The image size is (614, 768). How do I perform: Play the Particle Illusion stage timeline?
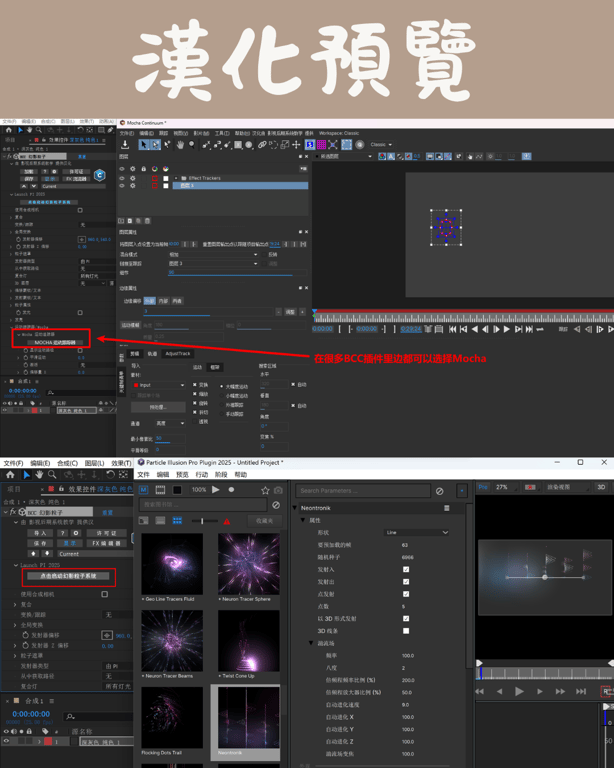[519, 691]
